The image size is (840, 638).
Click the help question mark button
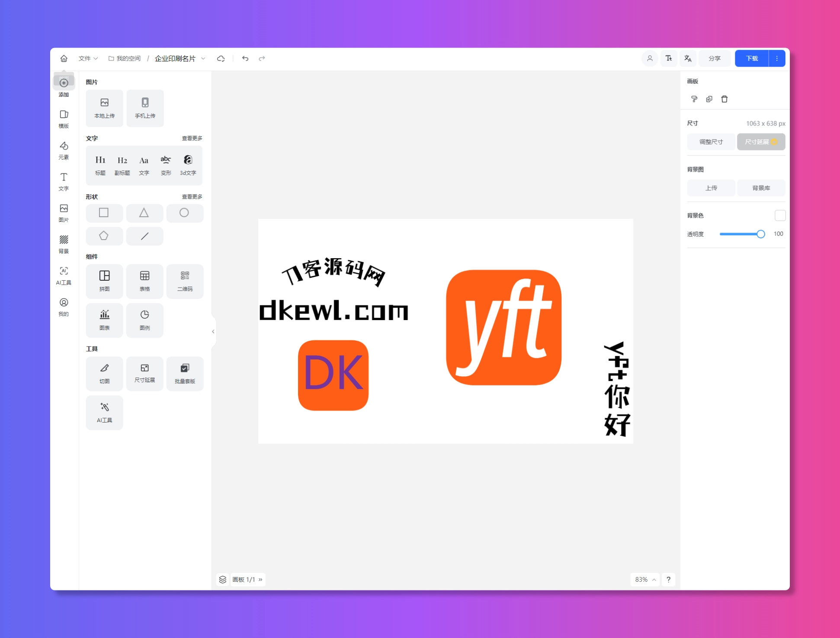click(x=668, y=580)
